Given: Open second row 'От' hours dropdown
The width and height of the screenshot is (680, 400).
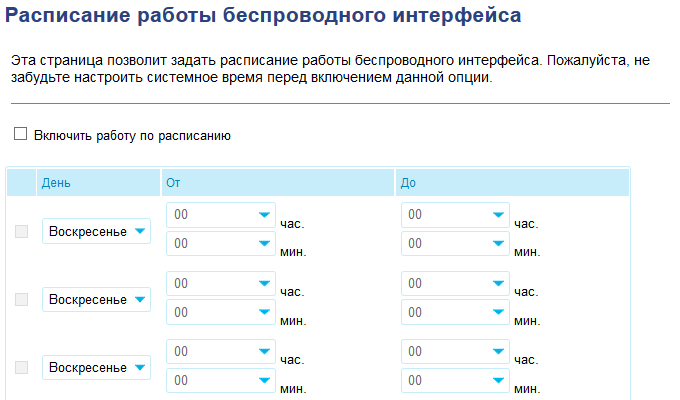Looking at the screenshot, I should tap(221, 284).
